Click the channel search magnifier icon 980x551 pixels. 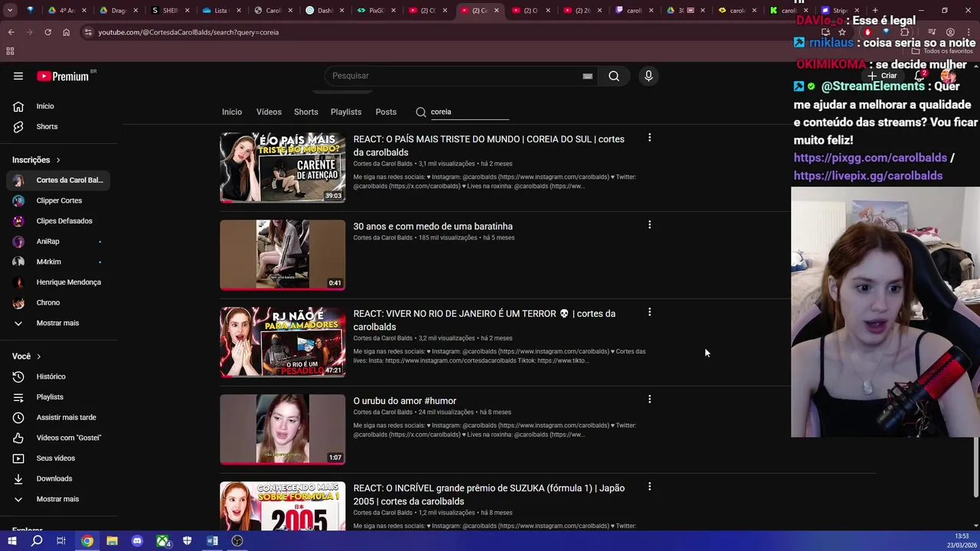pyautogui.click(x=420, y=112)
